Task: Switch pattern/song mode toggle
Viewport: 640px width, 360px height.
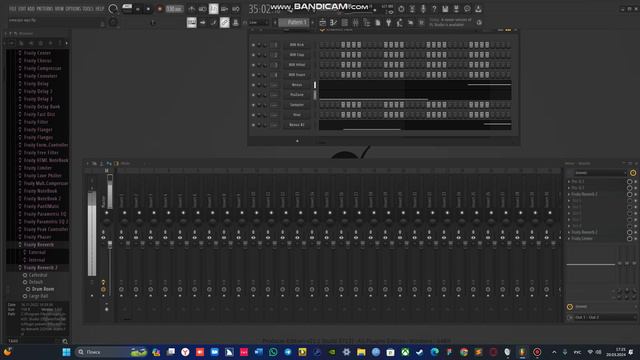Action: click(127, 9)
